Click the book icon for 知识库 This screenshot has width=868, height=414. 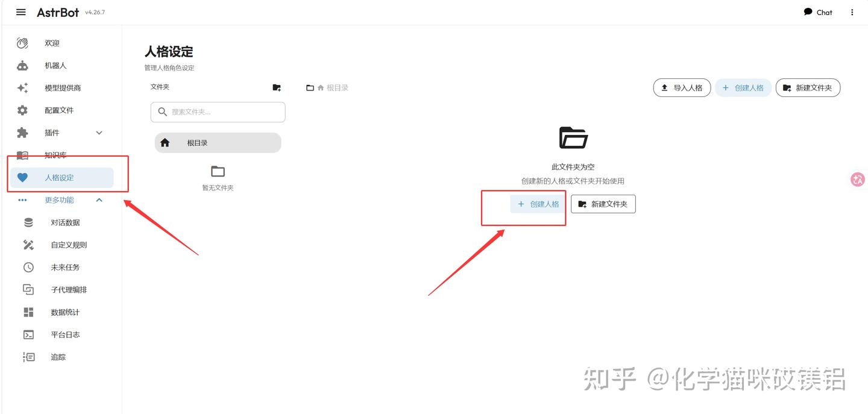click(22, 155)
